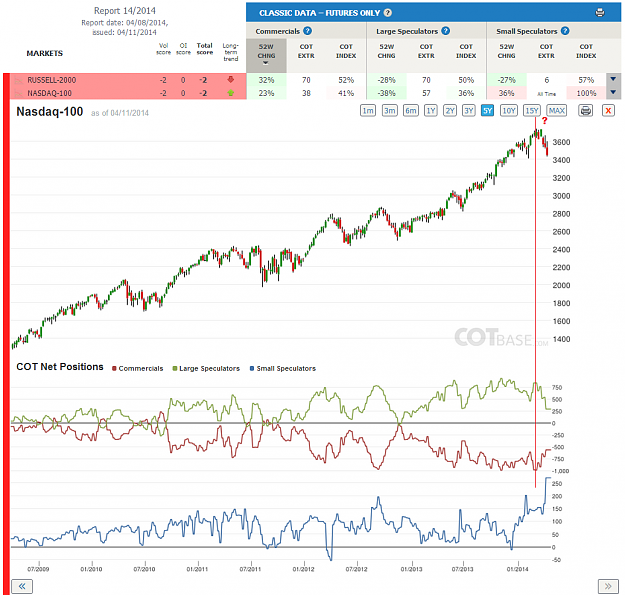
Task: Select MAX chart range
Action: (556, 110)
